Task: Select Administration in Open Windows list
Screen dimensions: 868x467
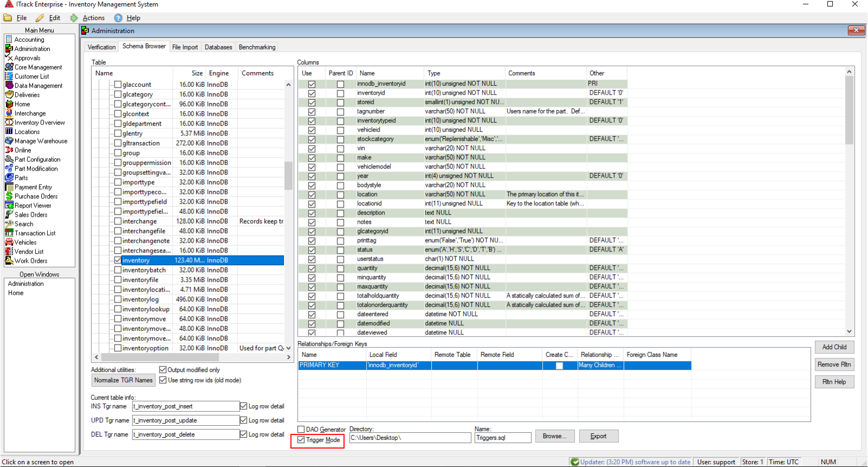Action: point(26,284)
